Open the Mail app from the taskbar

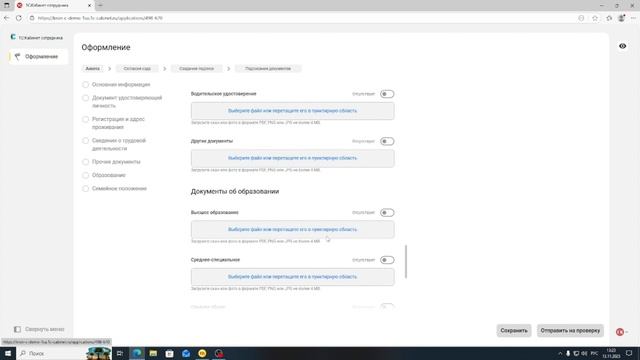[x=186, y=353]
